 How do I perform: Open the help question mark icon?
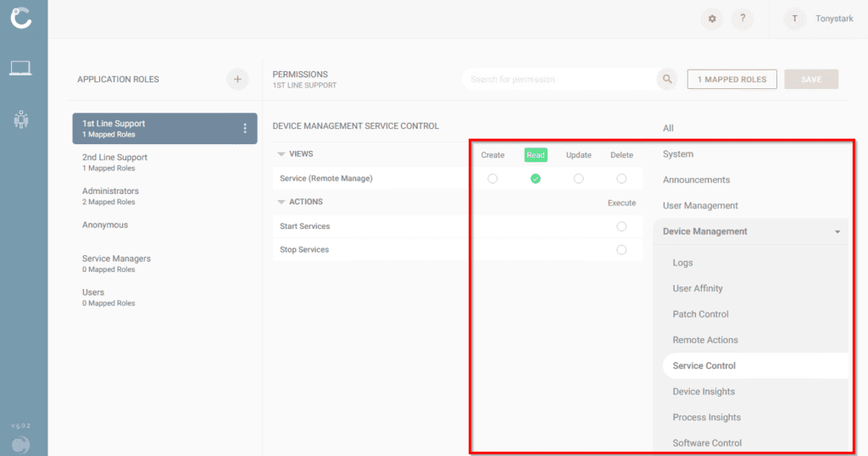[743, 19]
